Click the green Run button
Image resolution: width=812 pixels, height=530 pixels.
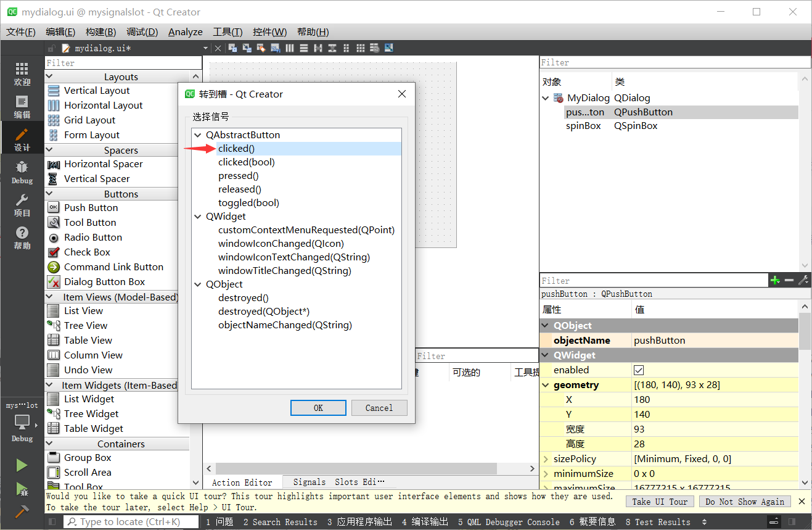[22, 465]
